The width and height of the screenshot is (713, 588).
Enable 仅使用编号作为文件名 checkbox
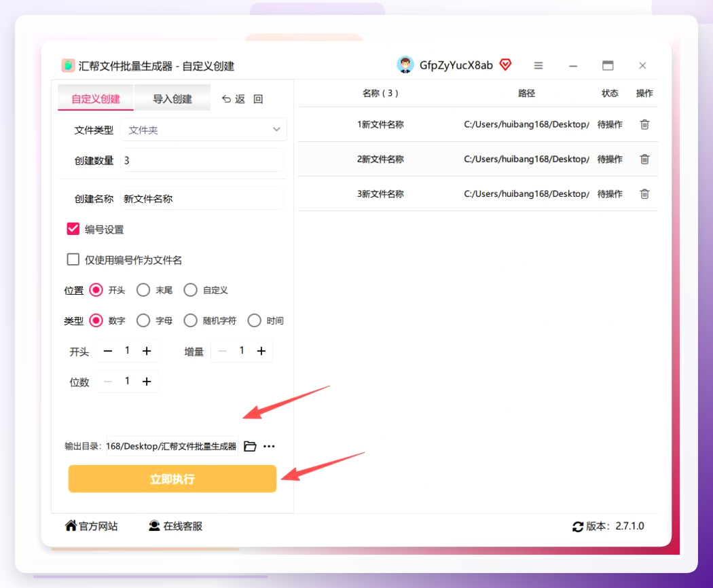pos(73,259)
